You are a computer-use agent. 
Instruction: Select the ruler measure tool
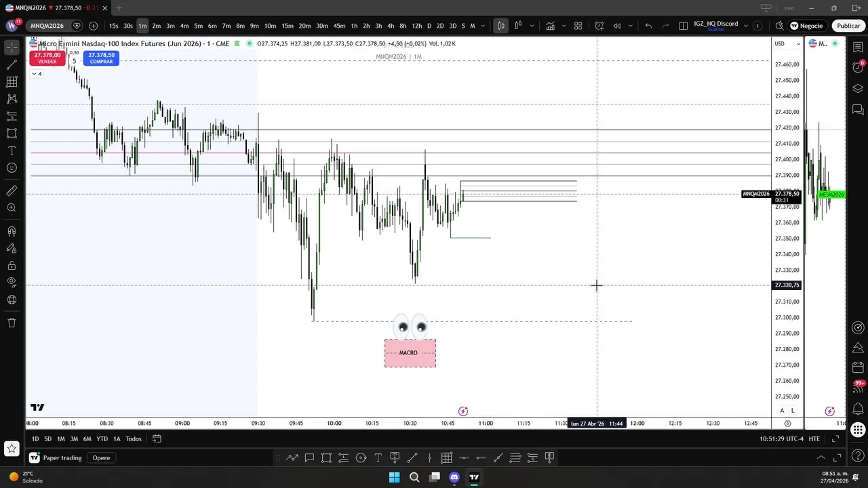[x=12, y=191]
